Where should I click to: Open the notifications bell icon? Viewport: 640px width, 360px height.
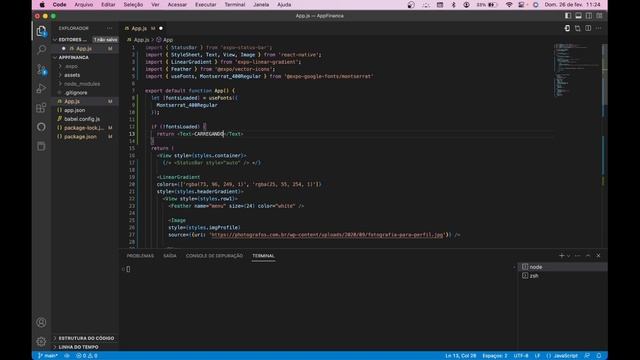tap(599, 356)
